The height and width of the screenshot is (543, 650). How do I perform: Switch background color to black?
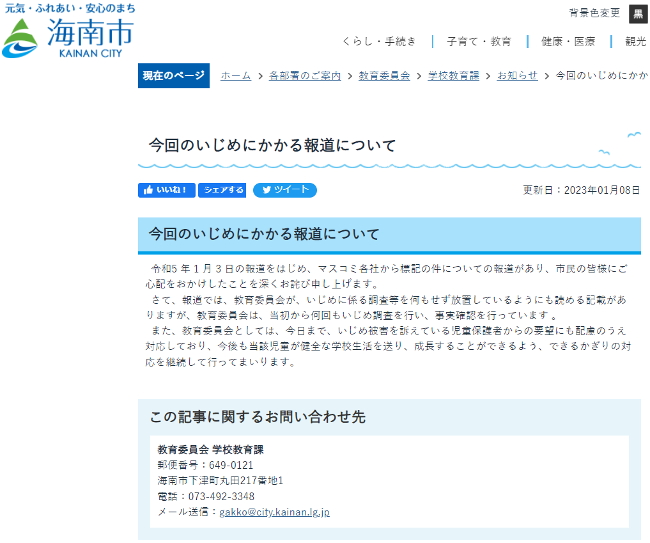tap(638, 14)
